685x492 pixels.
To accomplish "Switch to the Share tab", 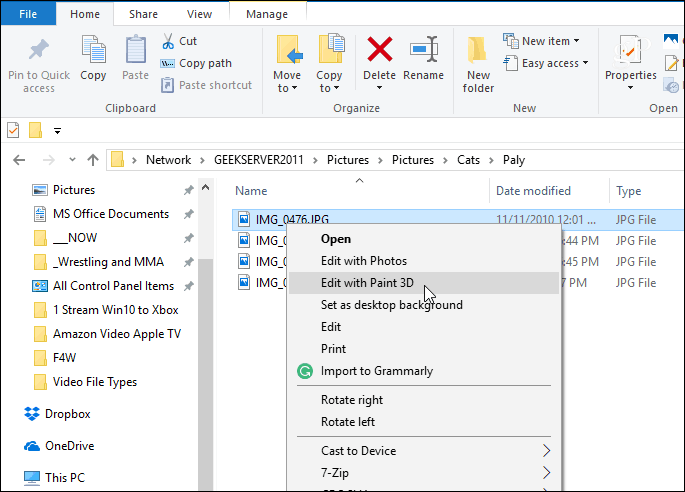I will (143, 14).
